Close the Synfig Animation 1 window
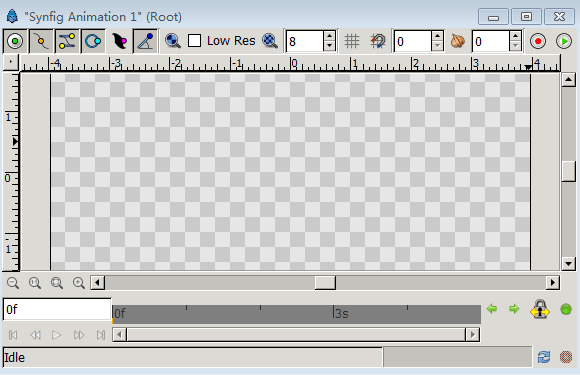 [559, 17]
